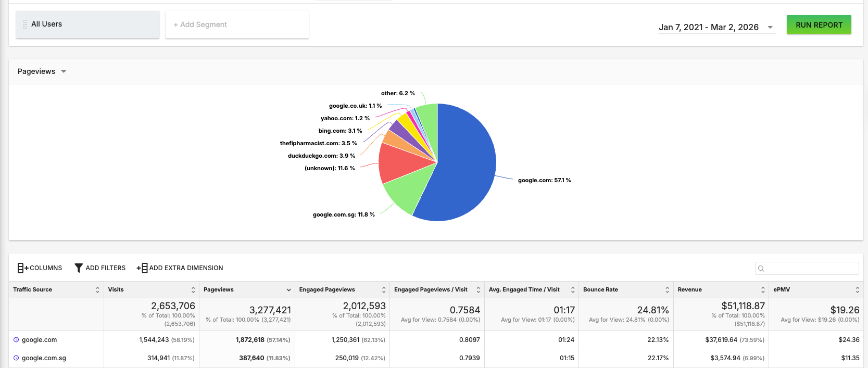Open the google.com traffic source link
The width and height of the screenshot is (868, 368).
[40, 340]
